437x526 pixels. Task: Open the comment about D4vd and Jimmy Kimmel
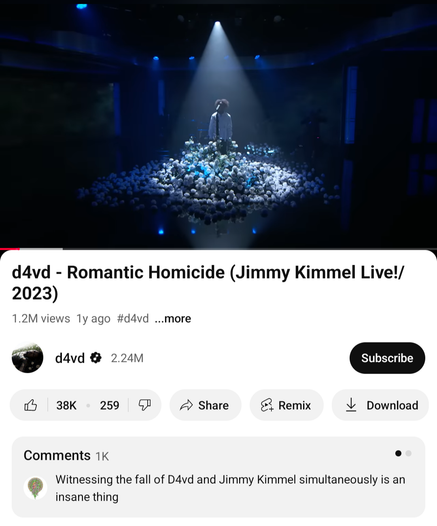[x=230, y=488]
